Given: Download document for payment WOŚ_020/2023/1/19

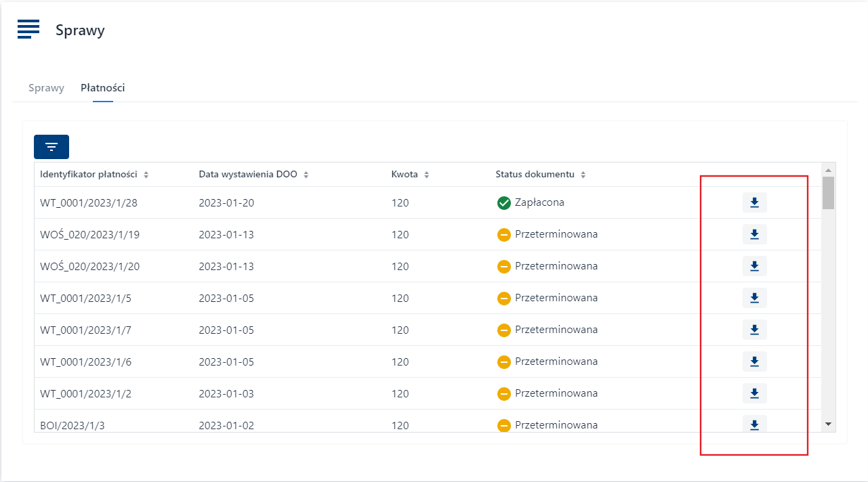Looking at the screenshot, I should point(754,234).
